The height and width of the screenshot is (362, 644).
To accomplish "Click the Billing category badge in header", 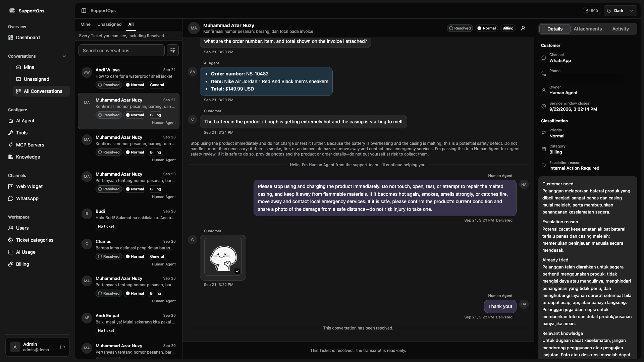I will (508, 28).
